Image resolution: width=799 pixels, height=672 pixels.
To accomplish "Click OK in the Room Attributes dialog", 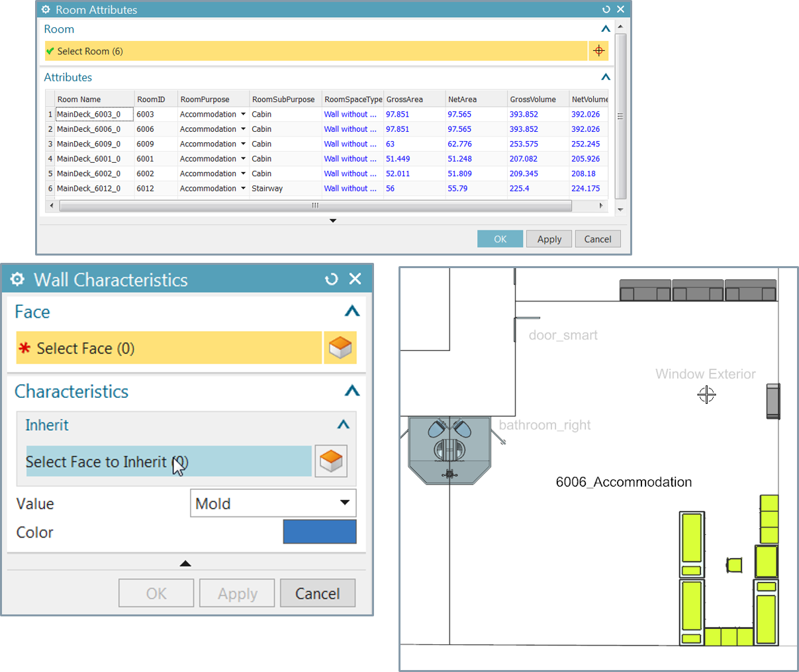I will [500, 238].
